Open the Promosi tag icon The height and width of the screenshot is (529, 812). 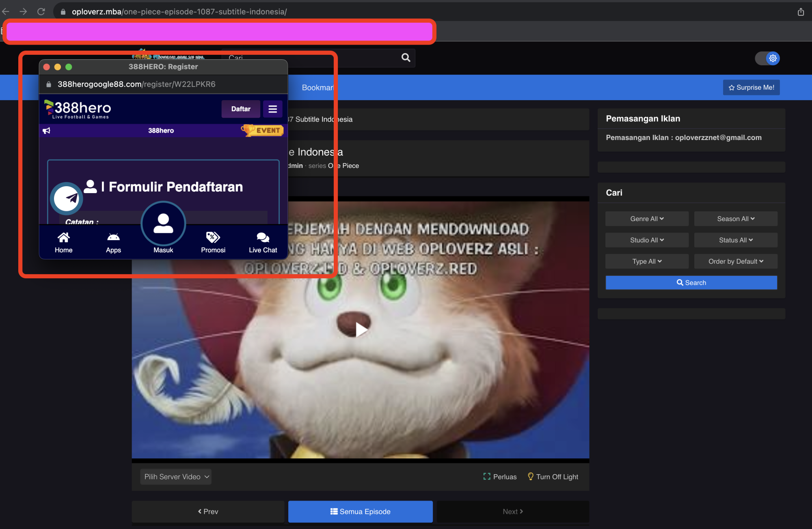coord(213,237)
